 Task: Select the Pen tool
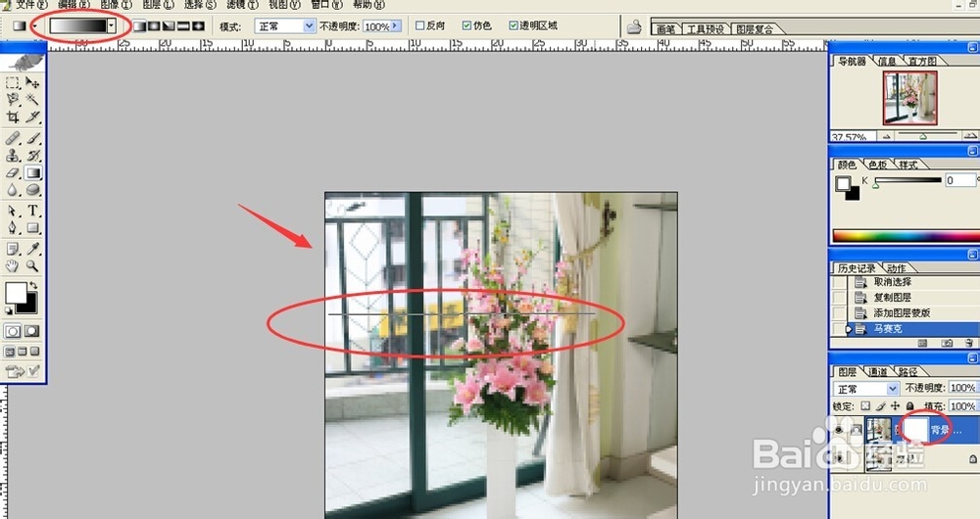point(13,228)
